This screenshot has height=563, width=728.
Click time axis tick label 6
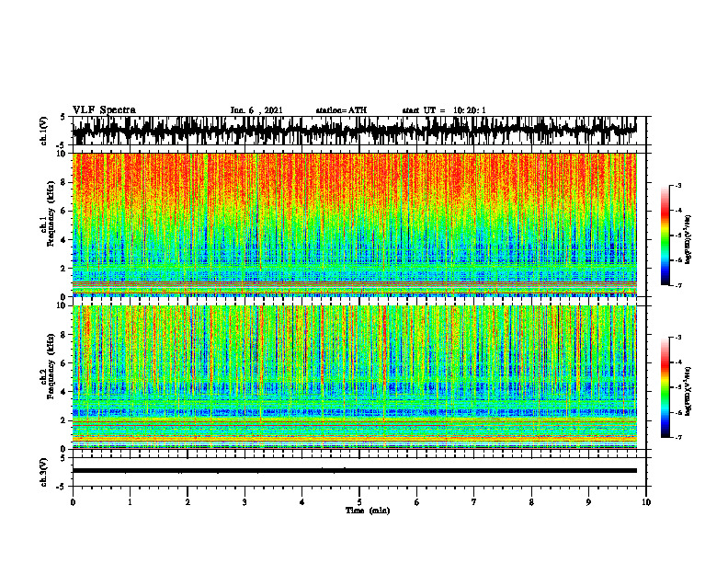(417, 502)
